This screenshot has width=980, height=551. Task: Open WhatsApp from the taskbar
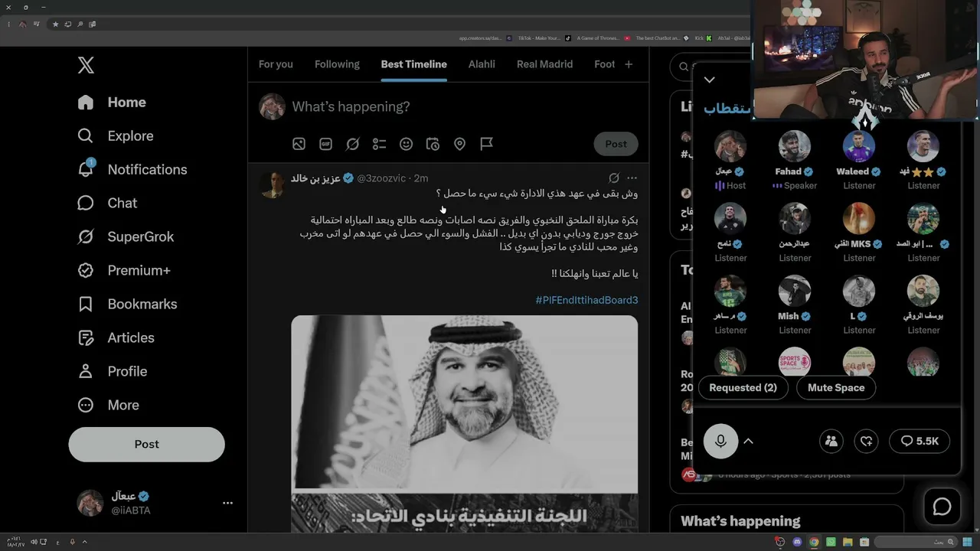pyautogui.click(x=831, y=543)
